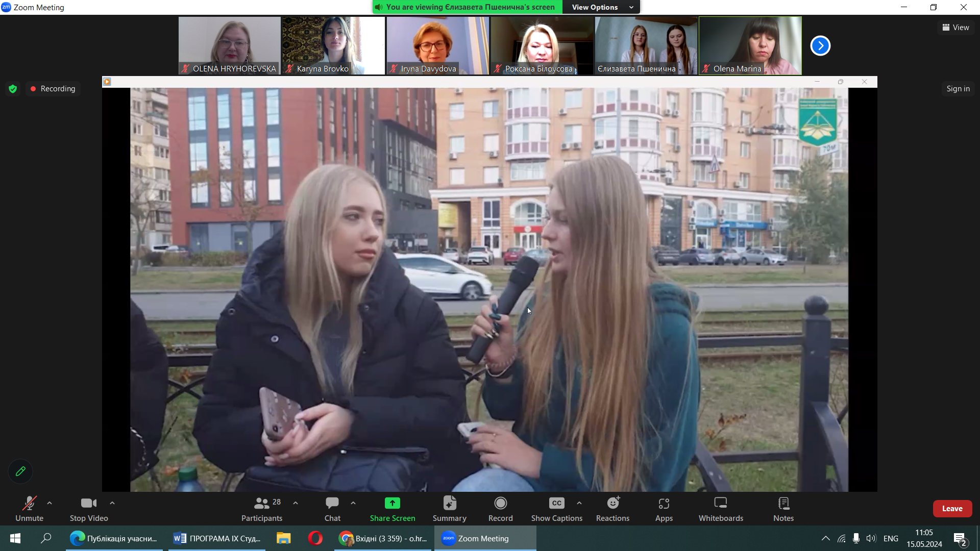This screenshot has height=551, width=980.
Task: Open the View Options dropdown
Action: coord(601,7)
